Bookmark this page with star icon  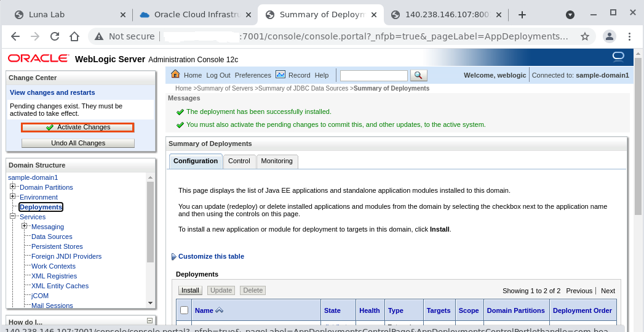[x=585, y=36]
